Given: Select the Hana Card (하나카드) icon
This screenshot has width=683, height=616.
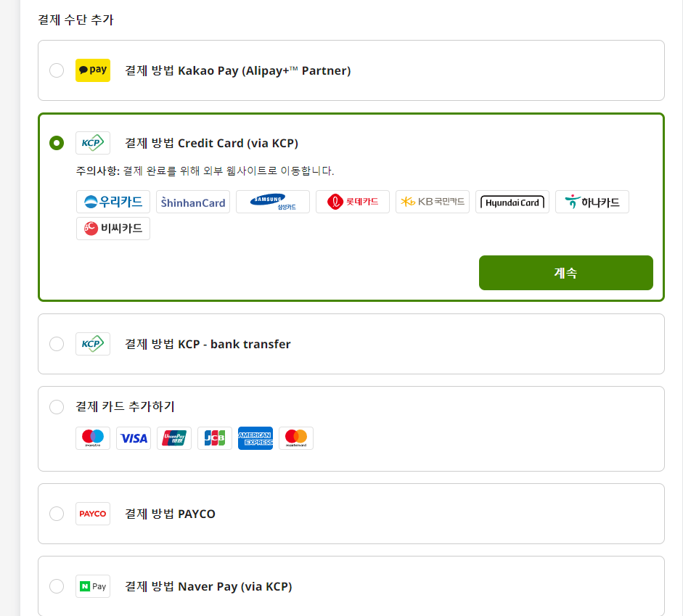Looking at the screenshot, I should [x=592, y=202].
